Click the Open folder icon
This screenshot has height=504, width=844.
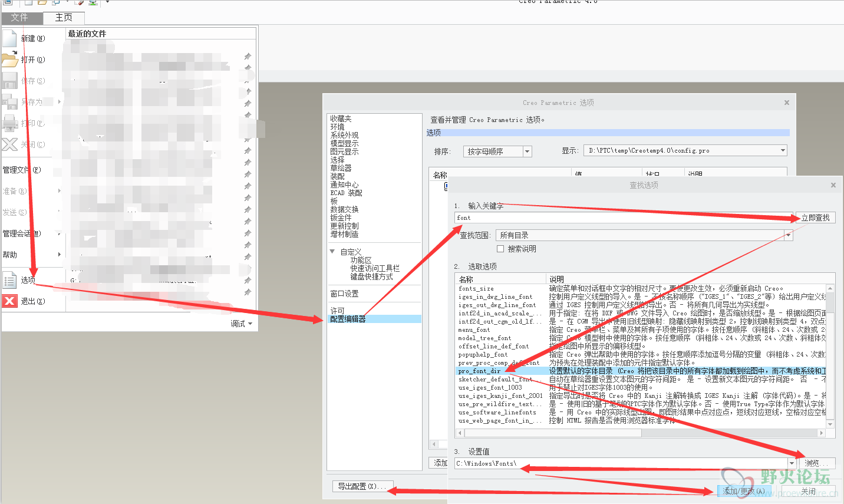click(9, 59)
